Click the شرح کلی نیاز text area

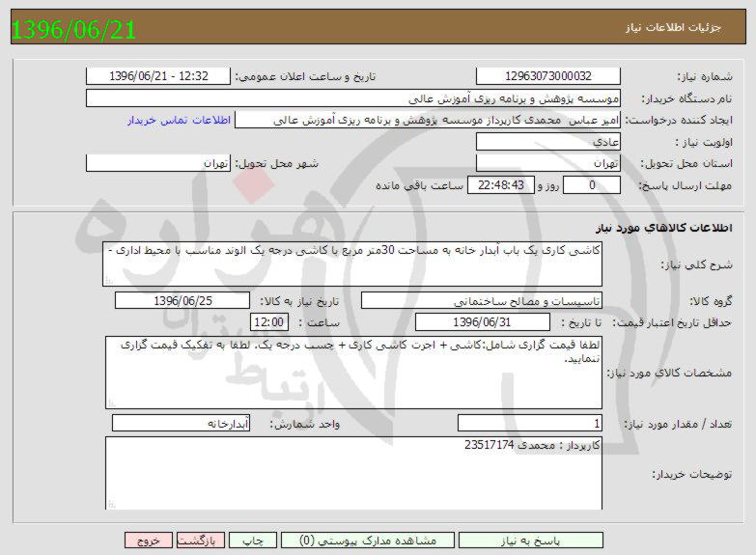pos(352,264)
